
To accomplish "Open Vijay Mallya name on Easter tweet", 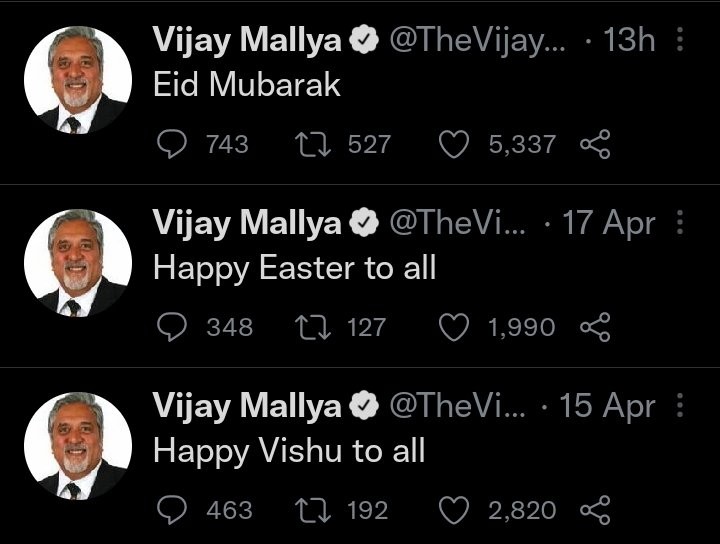I will (247, 224).
